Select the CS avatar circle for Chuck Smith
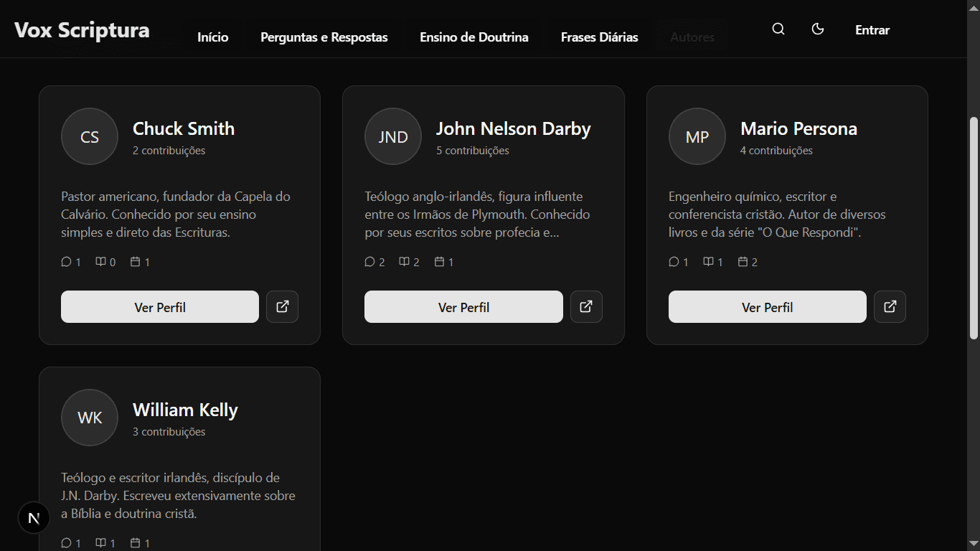980x551 pixels. point(89,136)
